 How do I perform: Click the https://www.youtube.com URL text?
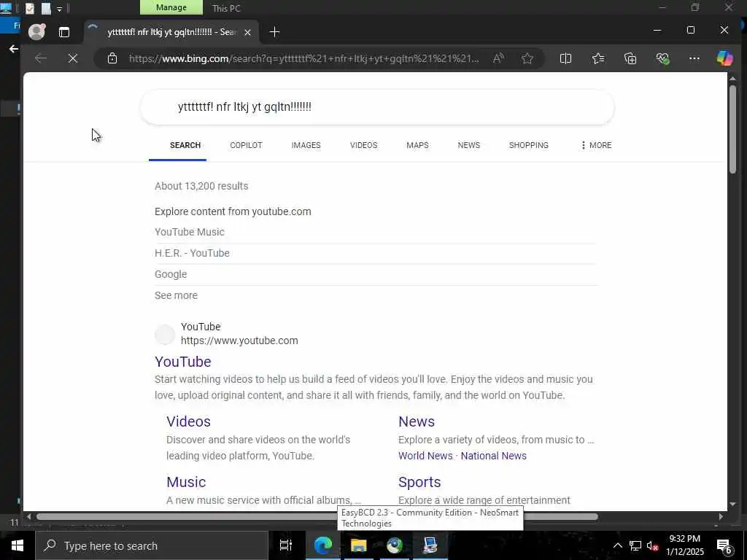point(239,341)
